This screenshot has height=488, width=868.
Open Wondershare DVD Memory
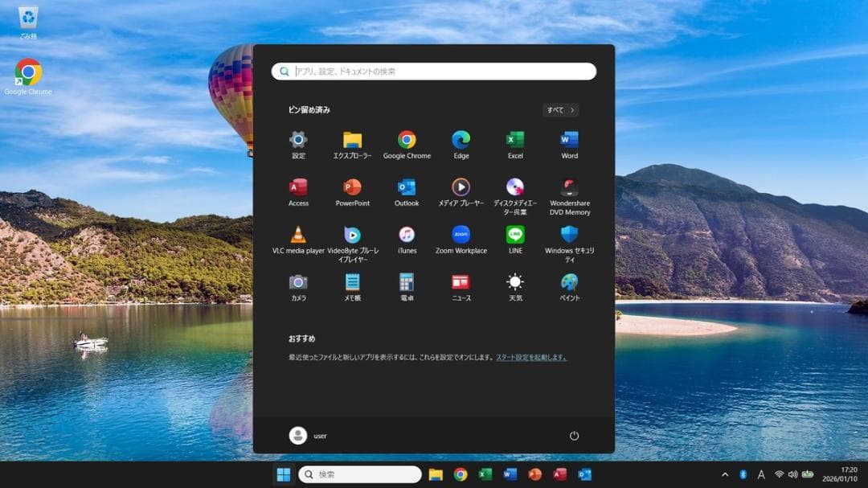point(568,187)
